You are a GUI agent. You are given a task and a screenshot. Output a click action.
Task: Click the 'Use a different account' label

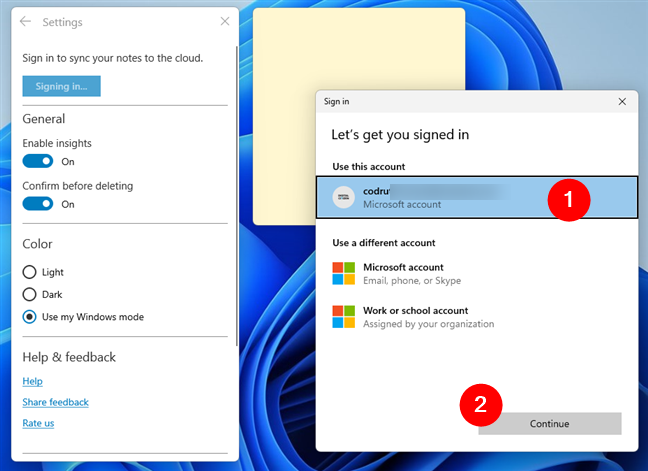(384, 243)
